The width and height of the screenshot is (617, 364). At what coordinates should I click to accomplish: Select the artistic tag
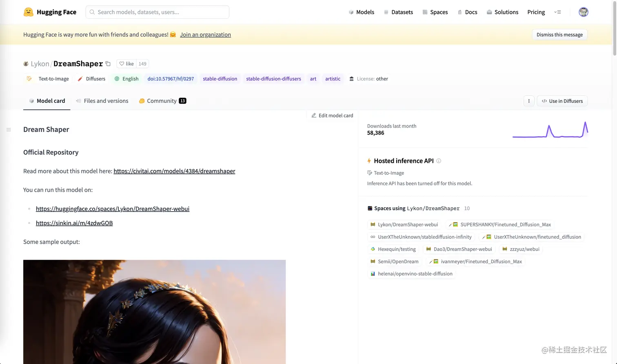(333, 79)
